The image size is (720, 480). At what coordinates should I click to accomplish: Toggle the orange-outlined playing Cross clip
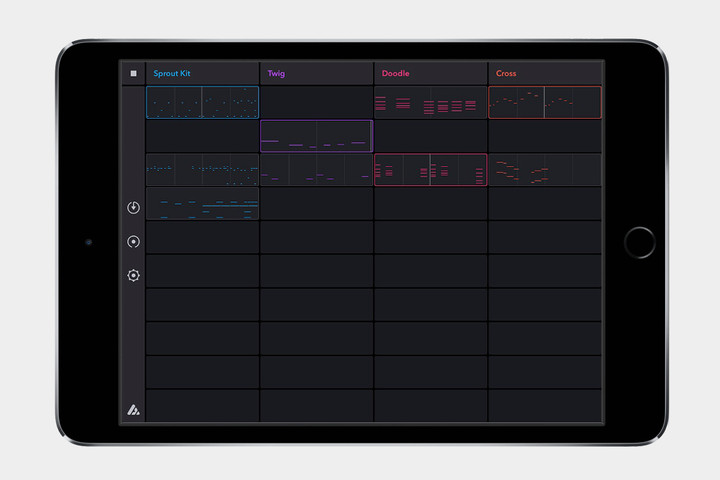[x=545, y=102]
